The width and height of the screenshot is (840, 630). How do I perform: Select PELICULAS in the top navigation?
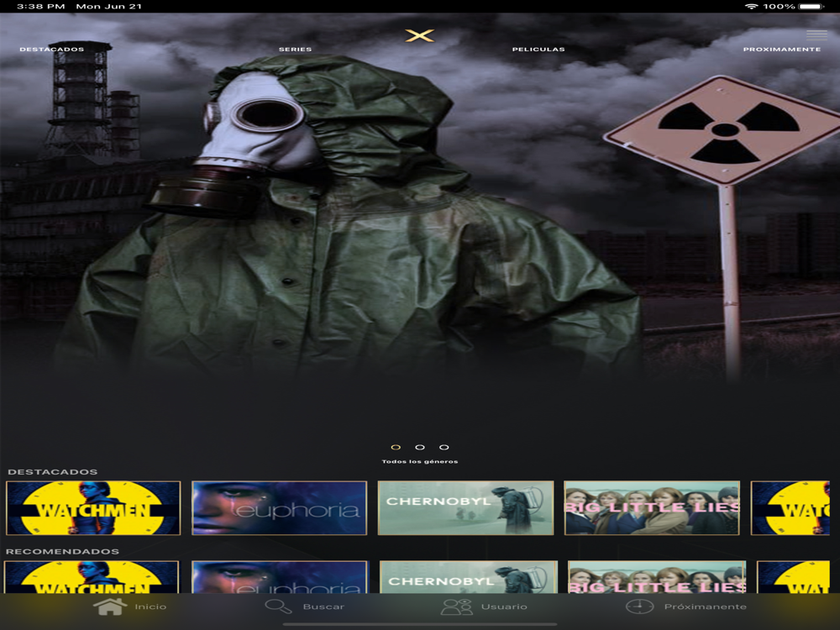click(x=538, y=50)
